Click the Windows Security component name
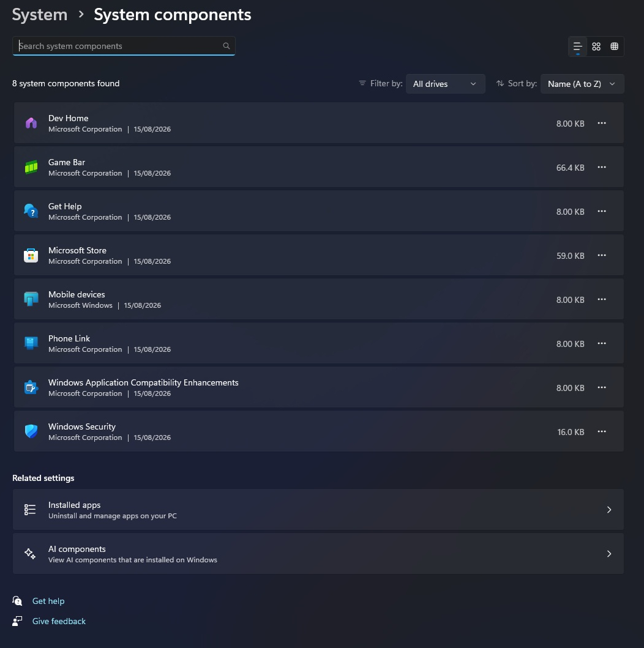Image resolution: width=644 pixels, height=648 pixels. pyautogui.click(x=82, y=426)
